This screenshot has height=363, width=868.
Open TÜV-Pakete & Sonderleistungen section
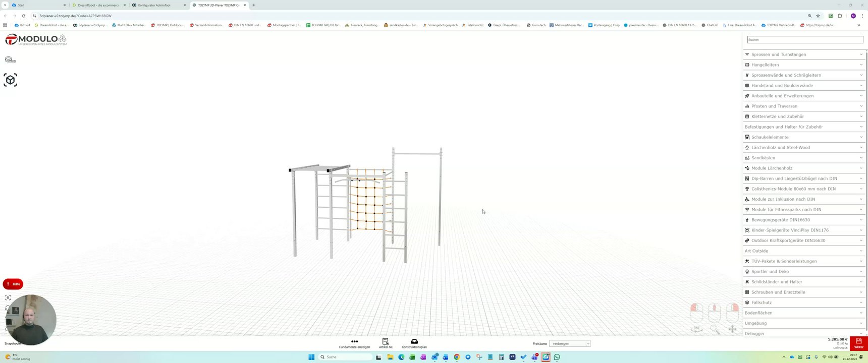pyautogui.click(x=804, y=261)
